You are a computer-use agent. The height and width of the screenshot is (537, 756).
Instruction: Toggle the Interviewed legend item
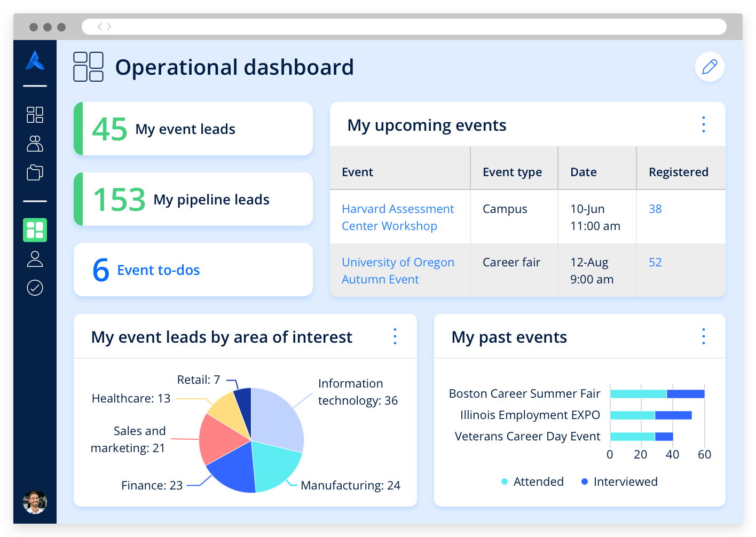tap(619, 481)
